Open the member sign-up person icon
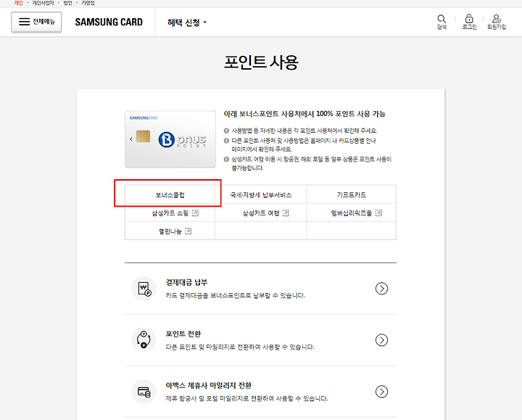522x420 pixels. (497, 18)
